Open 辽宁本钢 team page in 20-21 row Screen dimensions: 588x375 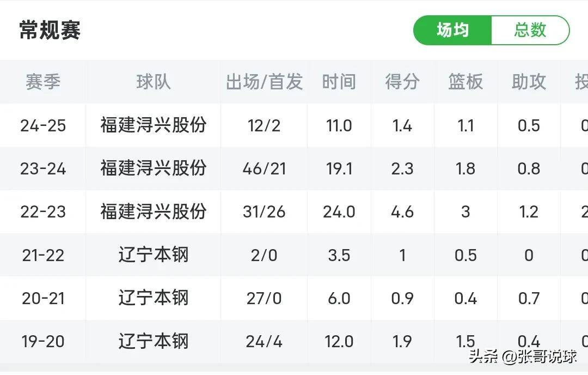click(153, 298)
